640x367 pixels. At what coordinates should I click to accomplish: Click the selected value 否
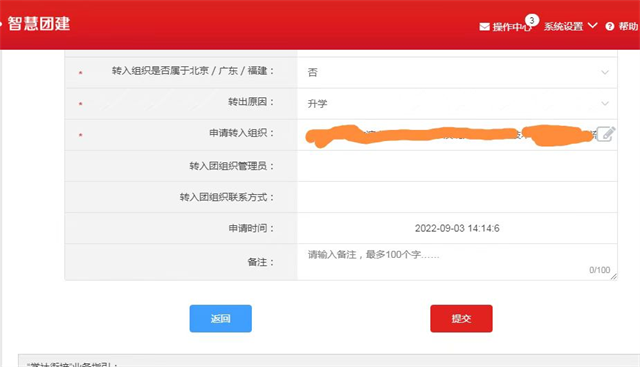tap(313, 72)
